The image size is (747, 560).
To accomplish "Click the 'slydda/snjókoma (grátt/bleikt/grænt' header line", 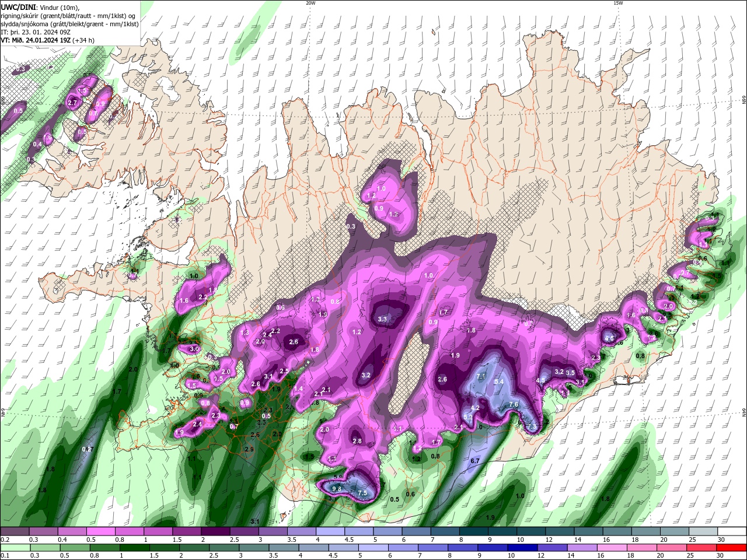I will click(69, 23).
